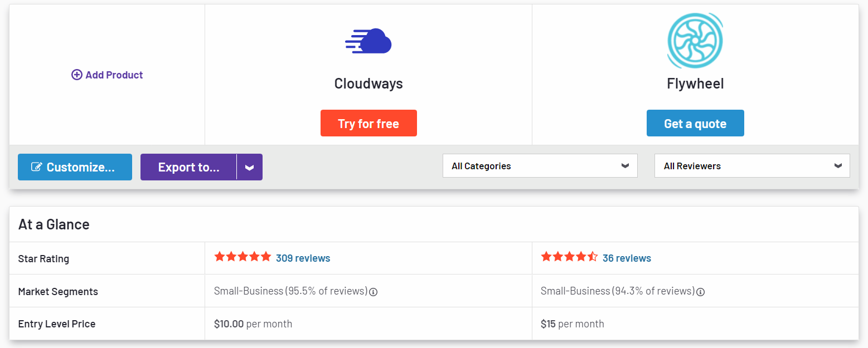Click the Try for free button
Image resolution: width=868 pixels, height=348 pixels.
(x=368, y=123)
